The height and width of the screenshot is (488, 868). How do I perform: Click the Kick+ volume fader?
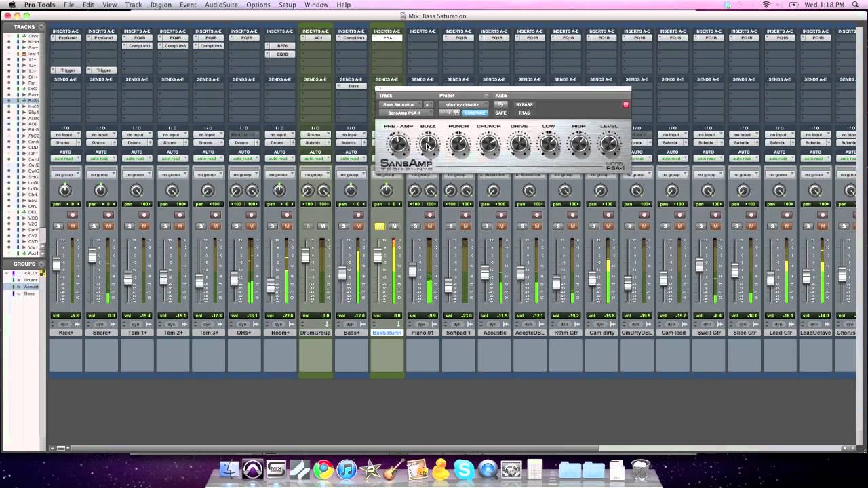(x=57, y=264)
